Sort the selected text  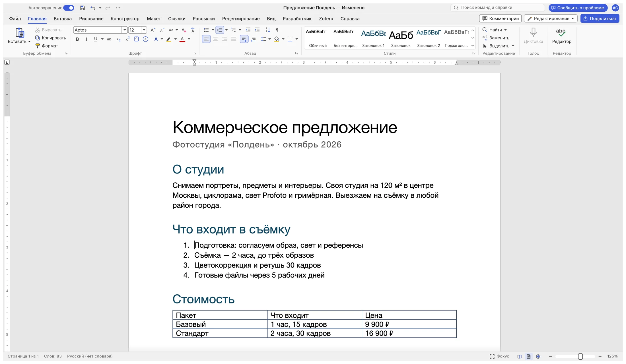click(267, 30)
